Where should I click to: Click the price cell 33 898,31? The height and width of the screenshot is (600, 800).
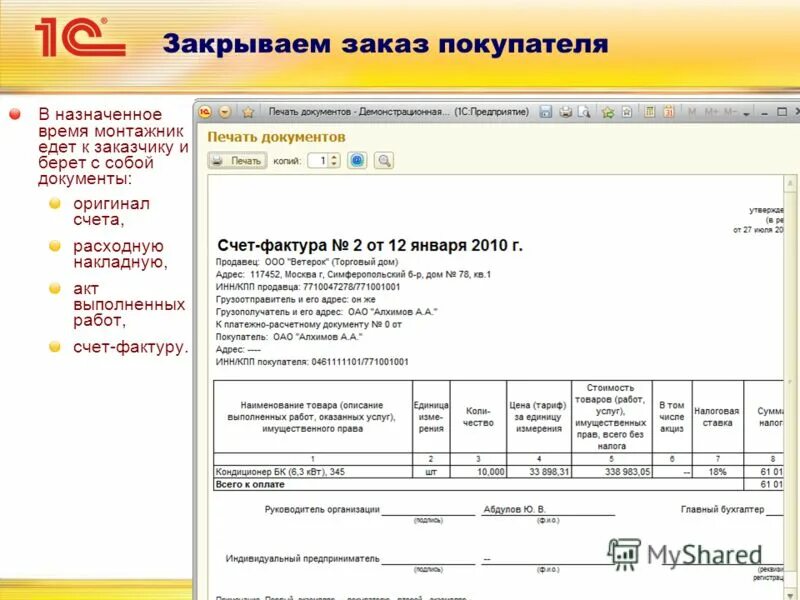[x=539, y=472]
